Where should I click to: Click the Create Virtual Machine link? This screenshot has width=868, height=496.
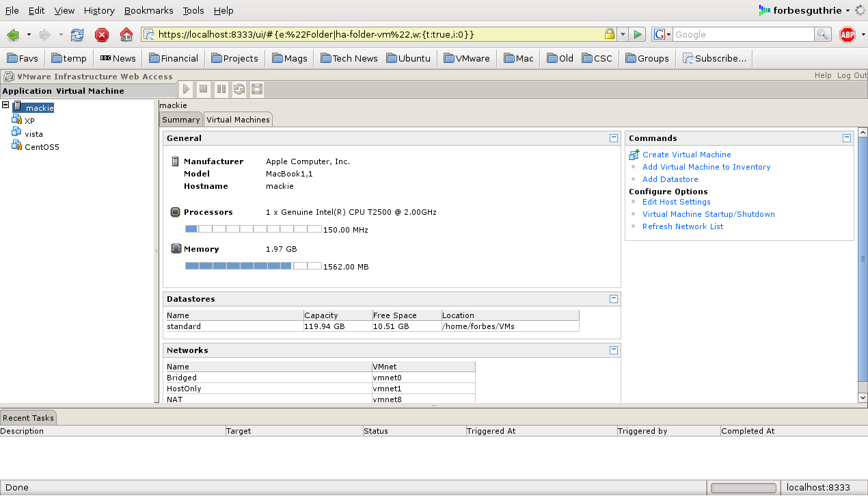pos(687,155)
